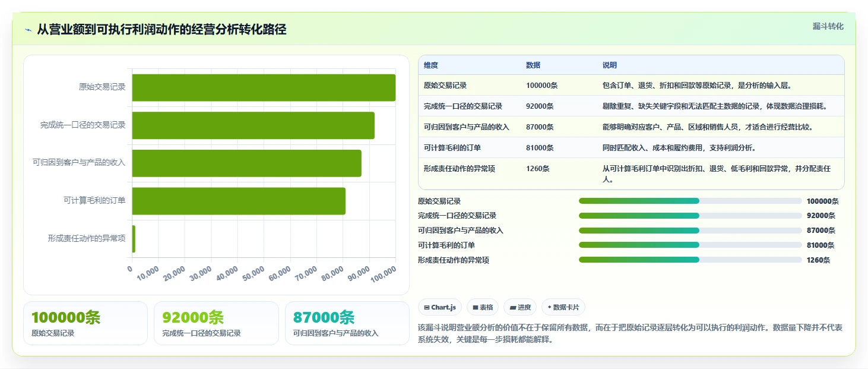Click the 完成统一口径的交易记录 chart bar
The image size is (868, 369).
tap(254, 125)
